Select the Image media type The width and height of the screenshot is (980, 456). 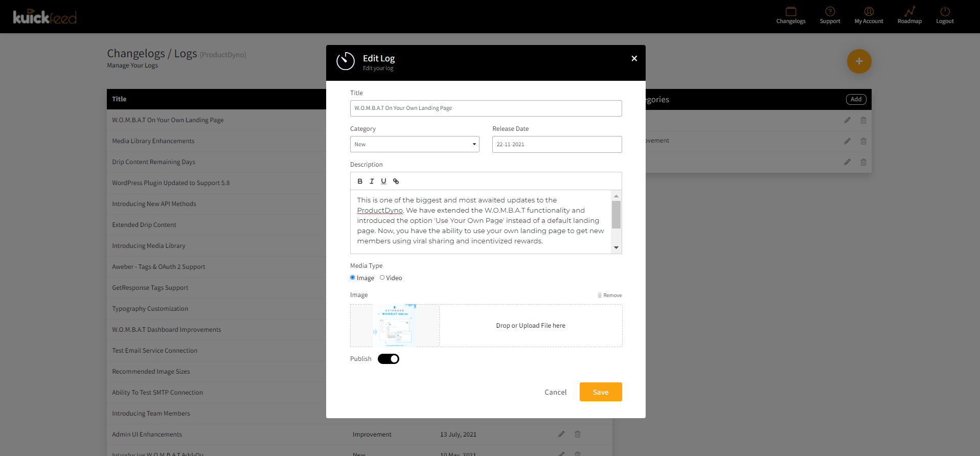pyautogui.click(x=352, y=278)
